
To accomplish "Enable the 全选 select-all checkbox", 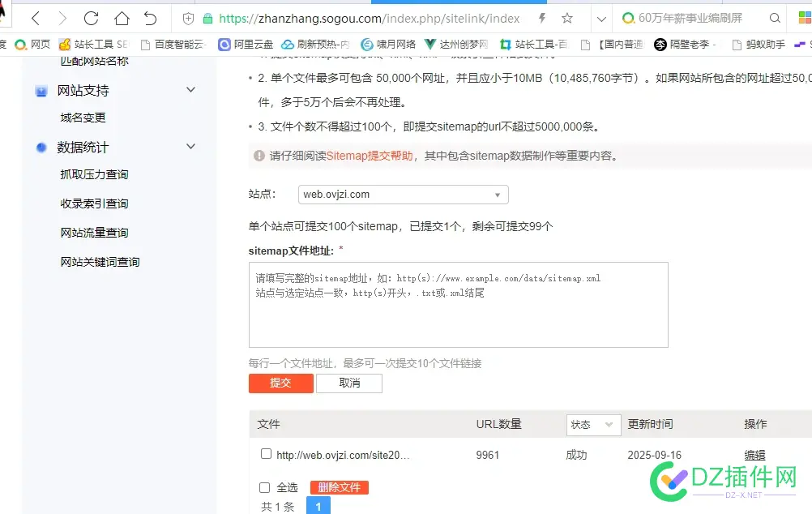I will click(265, 487).
